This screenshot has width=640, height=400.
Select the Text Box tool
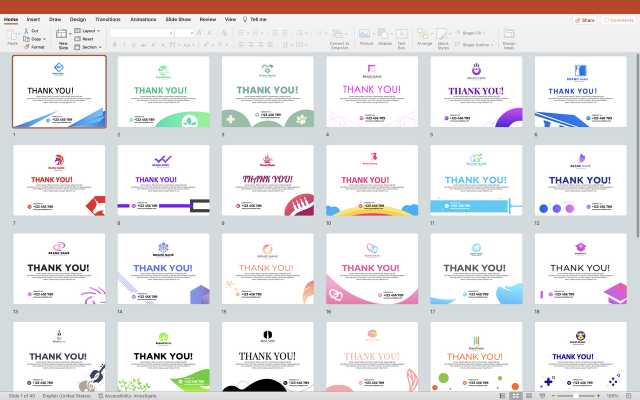coord(401,36)
